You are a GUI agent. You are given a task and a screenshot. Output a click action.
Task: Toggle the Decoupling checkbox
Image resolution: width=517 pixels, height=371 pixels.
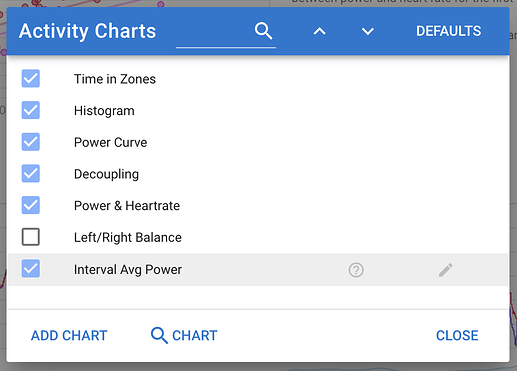coord(31,173)
